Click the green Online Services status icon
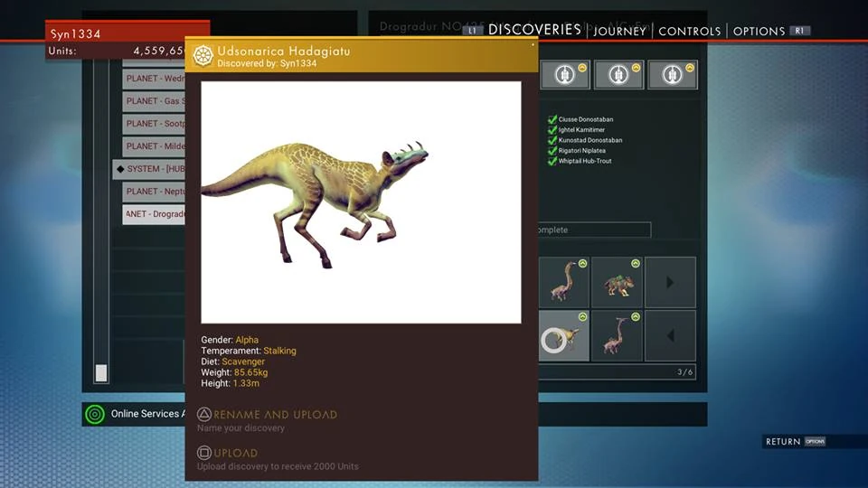 point(95,414)
